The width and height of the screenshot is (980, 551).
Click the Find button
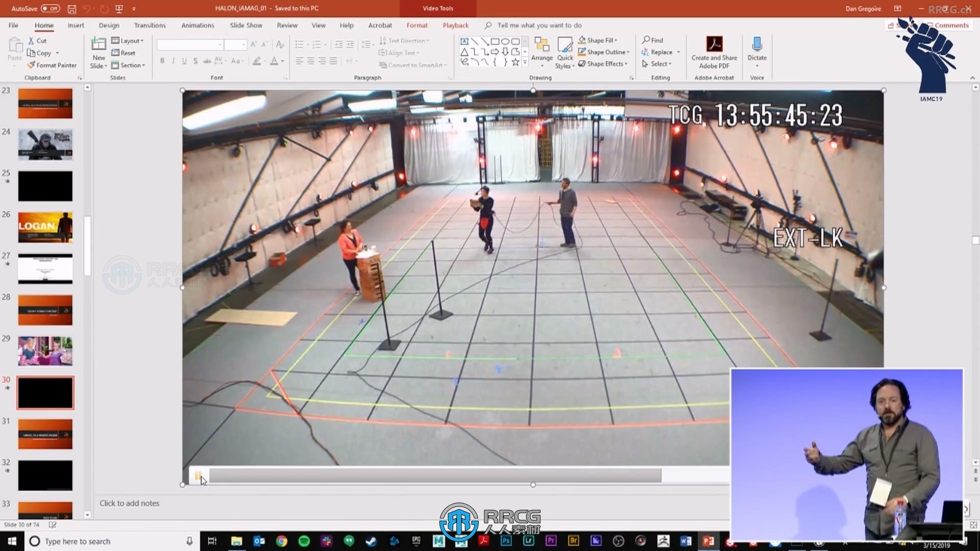pyautogui.click(x=652, y=40)
